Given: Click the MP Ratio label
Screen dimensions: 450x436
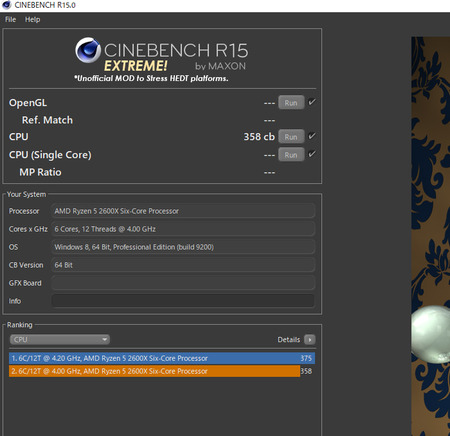Looking at the screenshot, I should pyautogui.click(x=40, y=172).
